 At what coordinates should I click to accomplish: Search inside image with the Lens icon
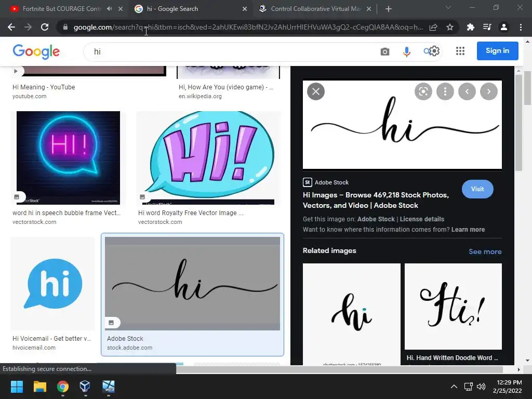click(423, 91)
